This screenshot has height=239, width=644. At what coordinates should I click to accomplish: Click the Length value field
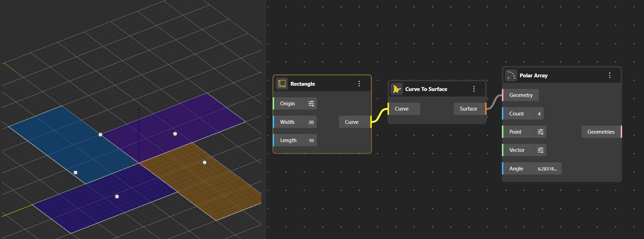[311, 140]
